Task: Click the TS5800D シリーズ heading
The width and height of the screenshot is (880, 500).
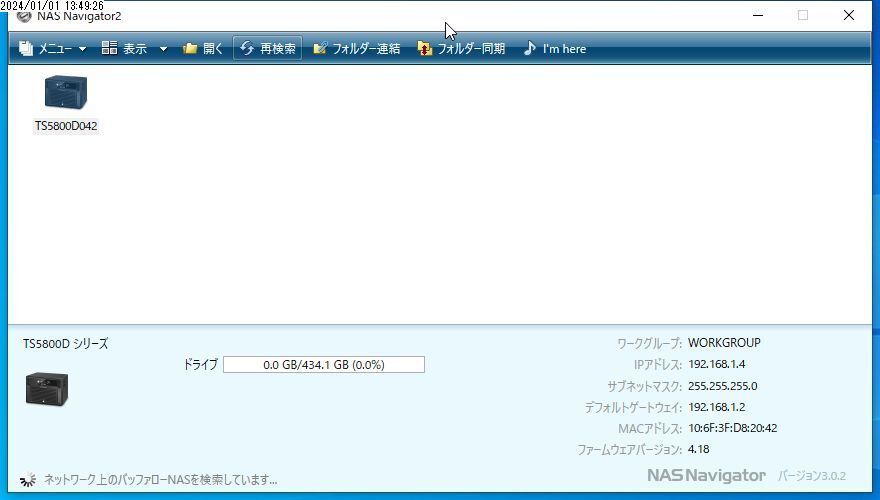Action: pyautogui.click(x=65, y=344)
